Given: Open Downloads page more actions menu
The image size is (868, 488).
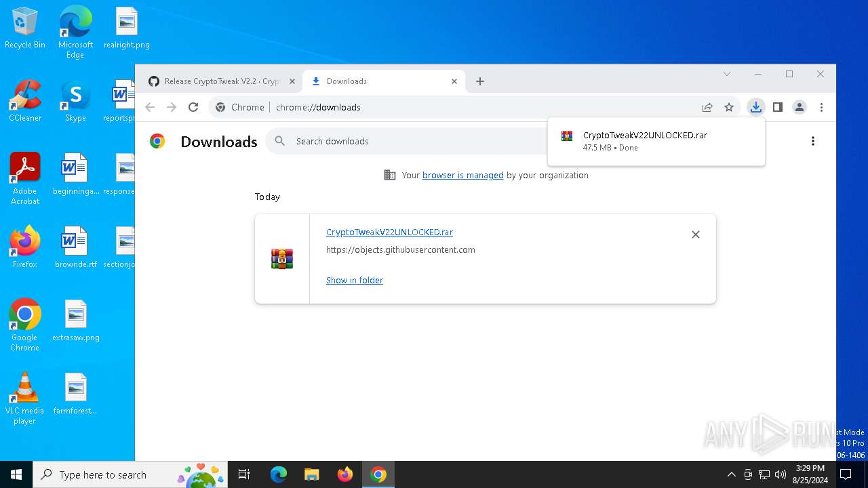Looking at the screenshot, I should [813, 141].
